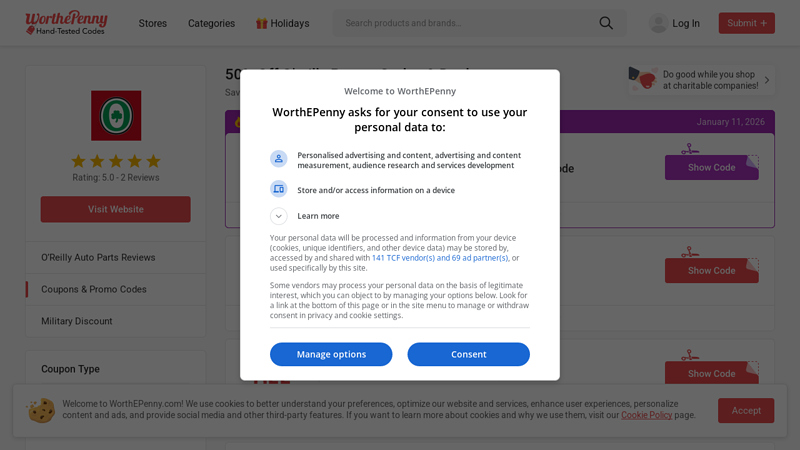
Task: Click the Holidays gift icon
Action: click(261, 23)
